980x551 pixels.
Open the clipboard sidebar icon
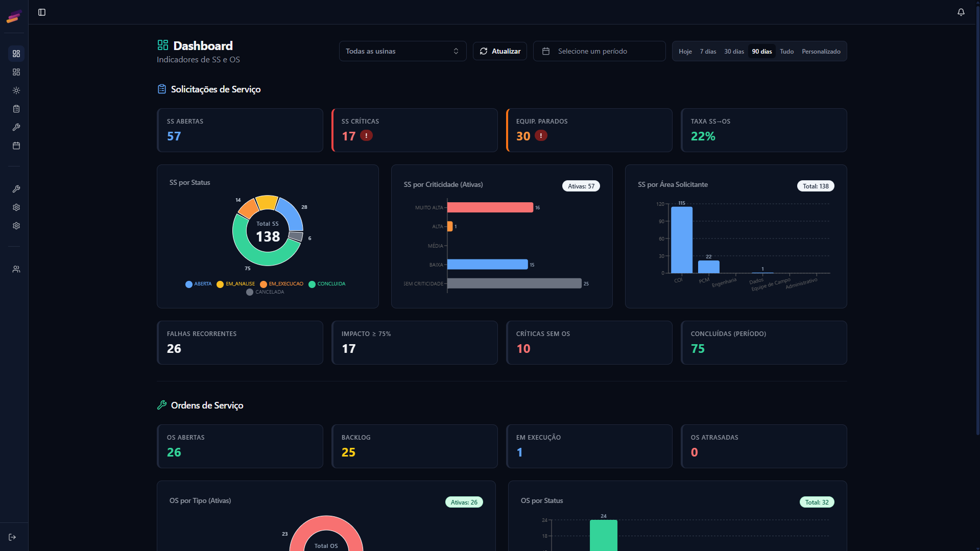click(x=16, y=109)
